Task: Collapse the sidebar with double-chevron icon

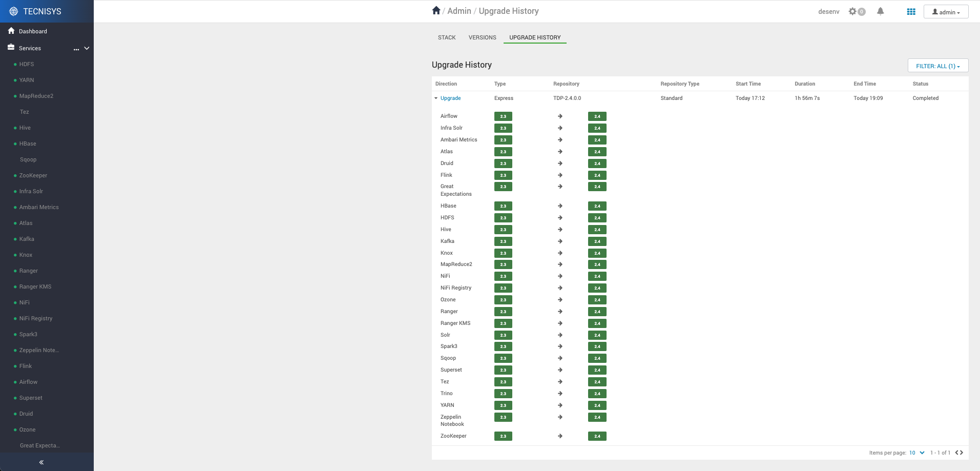Action: pyautogui.click(x=41, y=462)
